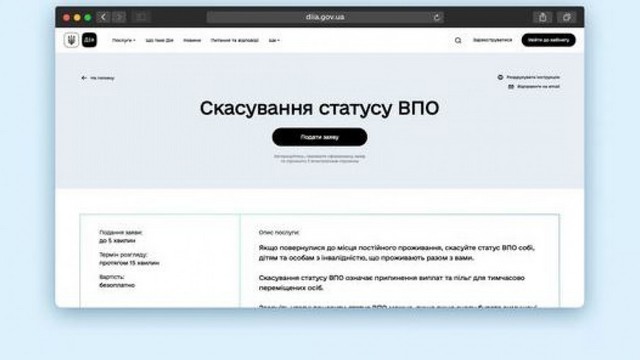Click the Зареєструватися link
Screen dimensions: 640x360
(492, 40)
